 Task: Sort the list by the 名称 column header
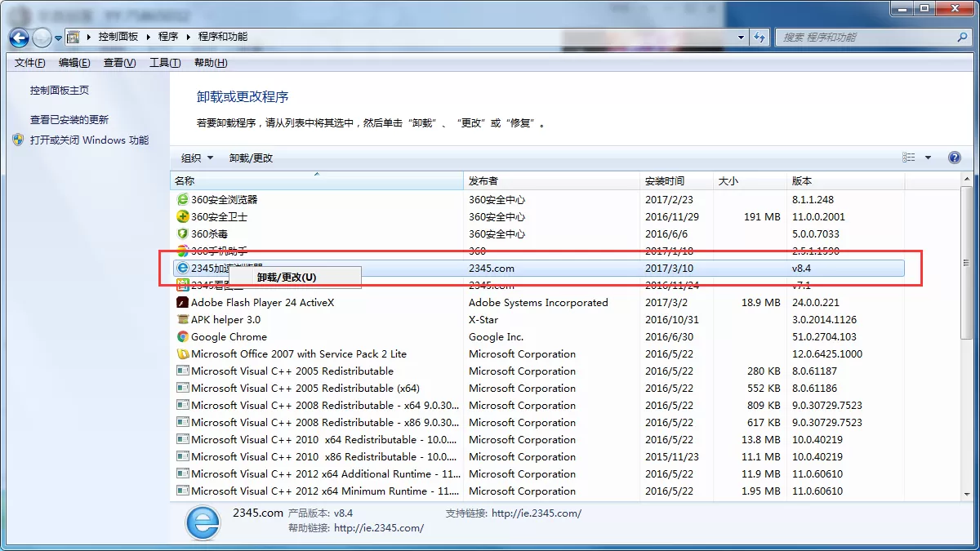click(317, 181)
